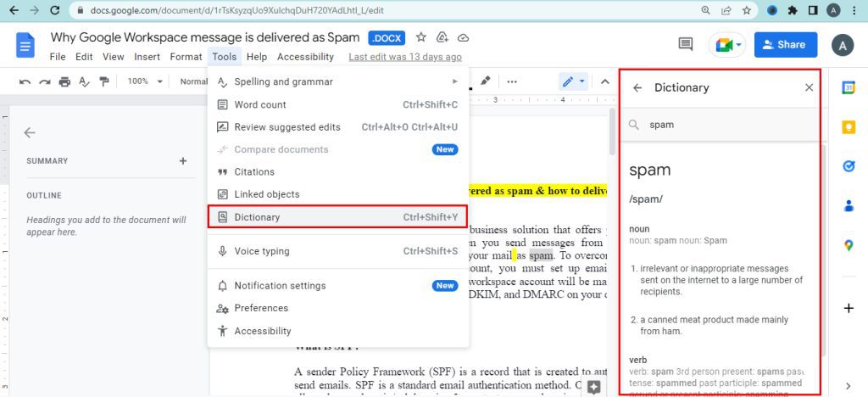Open the File menu
The image size is (868, 397).
[58, 57]
